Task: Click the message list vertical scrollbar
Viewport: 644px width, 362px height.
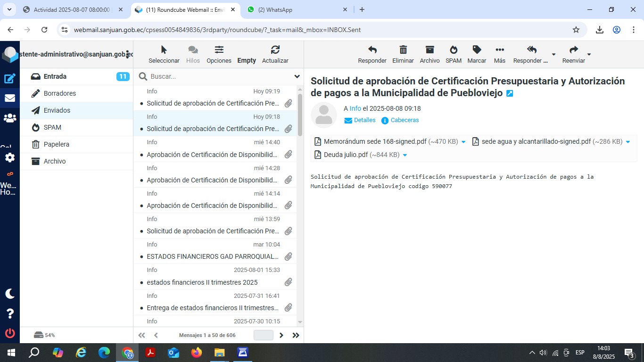Action: [x=300, y=113]
